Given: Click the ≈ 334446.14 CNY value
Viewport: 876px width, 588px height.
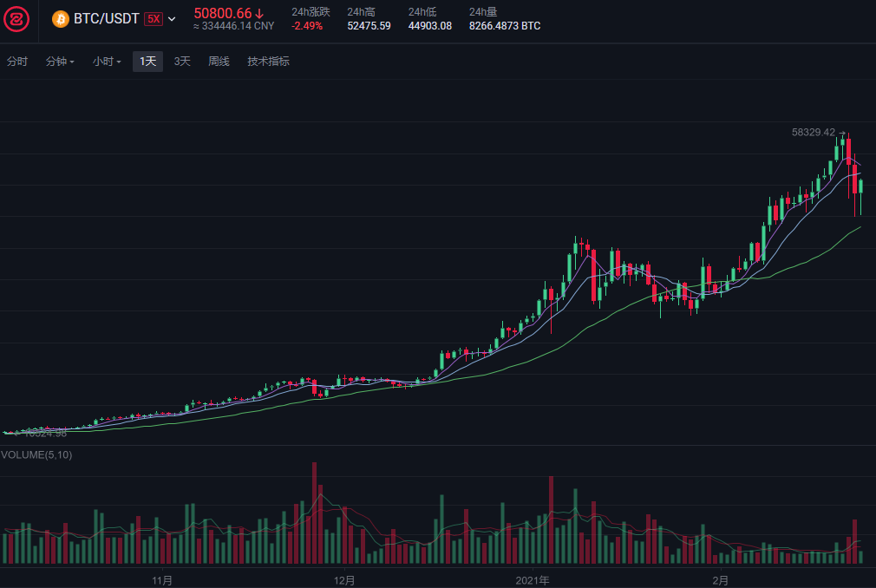Looking at the screenshot, I should point(233,26).
